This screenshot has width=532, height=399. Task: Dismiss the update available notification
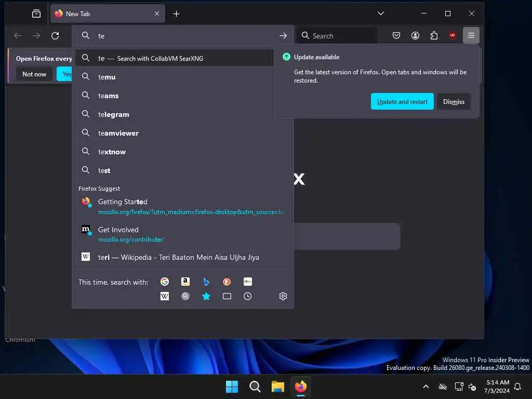click(x=454, y=101)
